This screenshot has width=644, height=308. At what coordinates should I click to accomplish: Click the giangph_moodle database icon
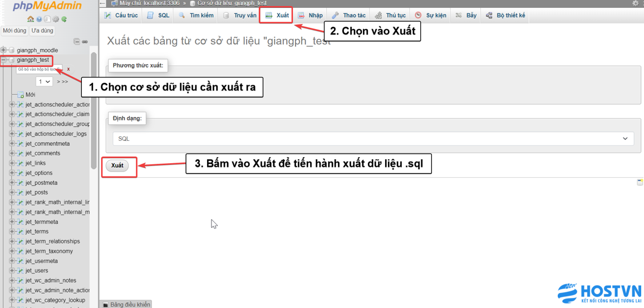12,50
